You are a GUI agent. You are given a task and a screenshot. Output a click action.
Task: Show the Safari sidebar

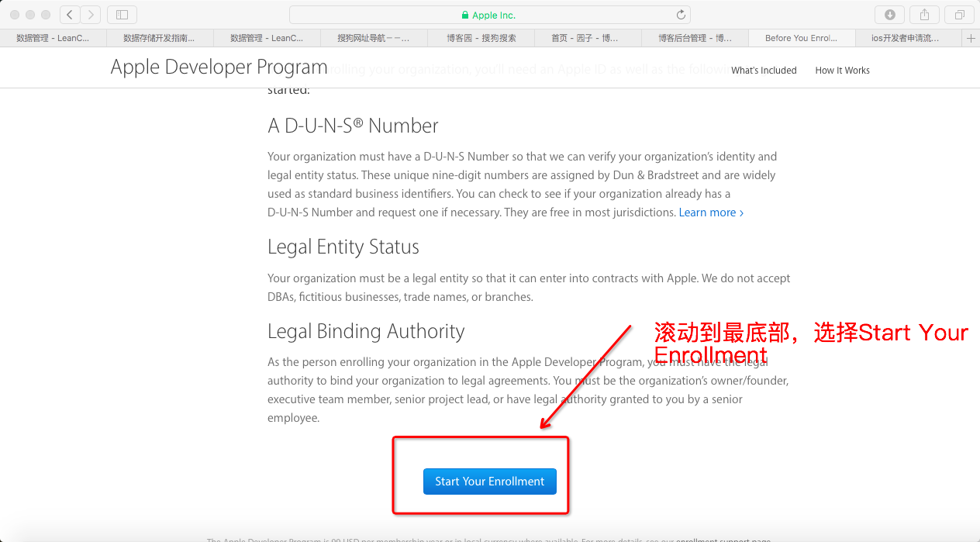(x=122, y=15)
